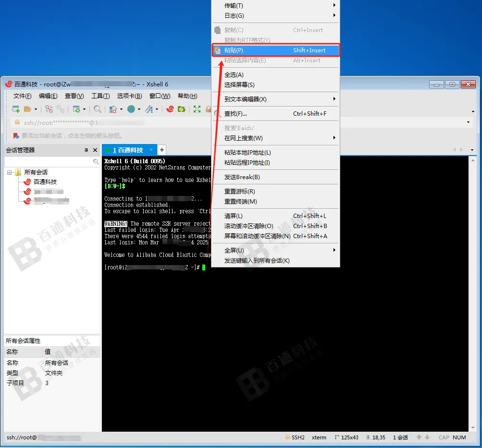Click tab scroll right arrow
This screenshot has height=448, width=482.
click(x=461, y=149)
